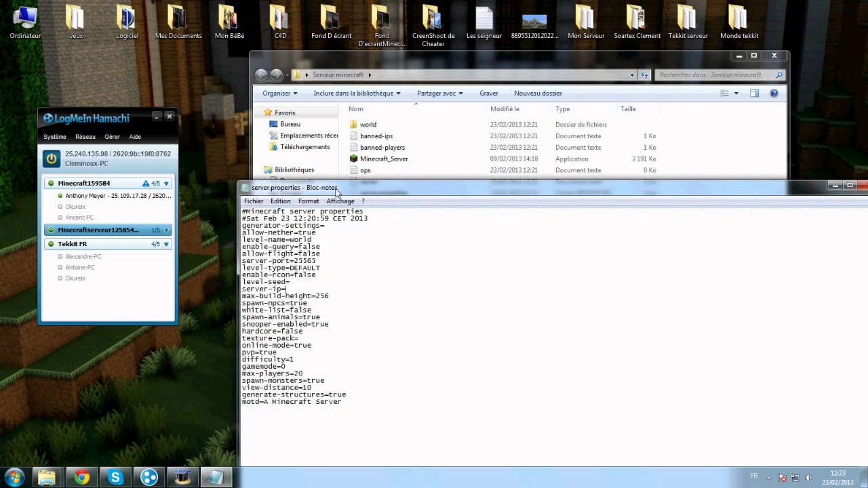868x488 pixels.
Task: Click Explorer forward navigation arrow
Action: (x=277, y=75)
